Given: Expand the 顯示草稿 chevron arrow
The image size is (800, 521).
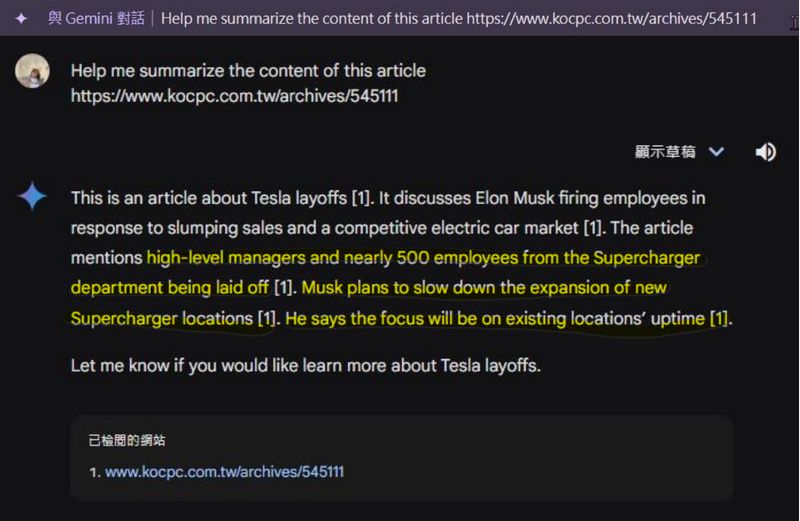Looking at the screenshot, I should tap(716, 152).
